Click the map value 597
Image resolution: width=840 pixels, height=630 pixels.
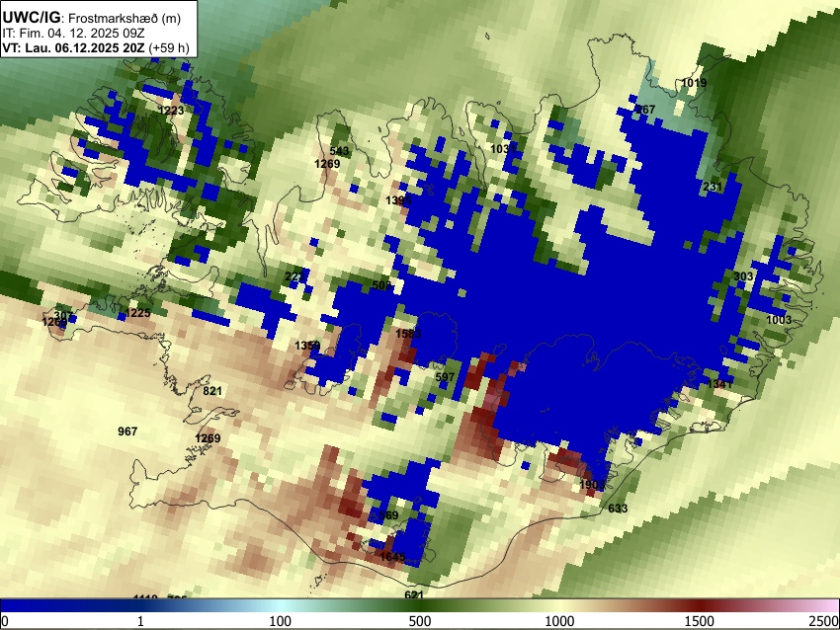(x=445, y=377)
